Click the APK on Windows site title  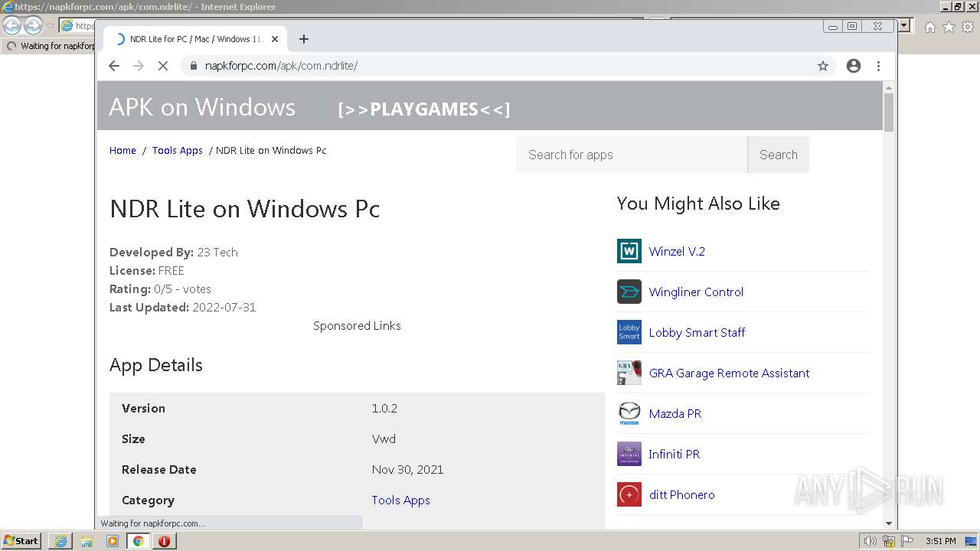tap(202, 106)
